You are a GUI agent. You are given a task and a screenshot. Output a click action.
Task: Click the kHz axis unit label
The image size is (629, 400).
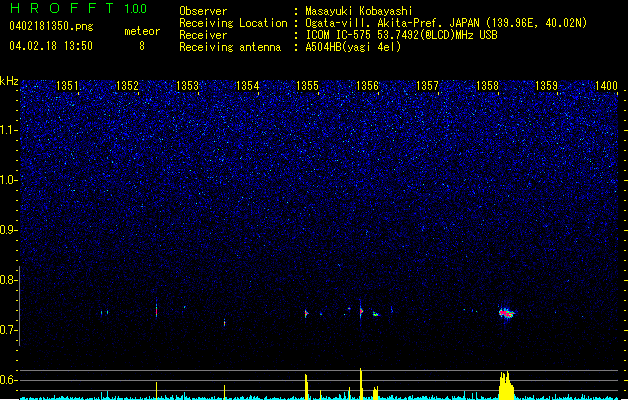coord(9,81)
